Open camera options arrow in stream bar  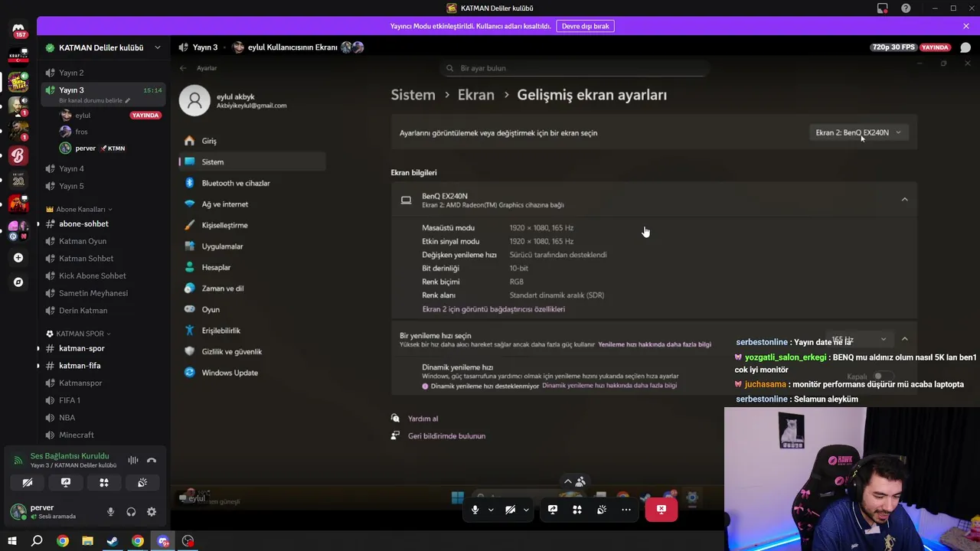pyautogui.click(x=526, y=510)
